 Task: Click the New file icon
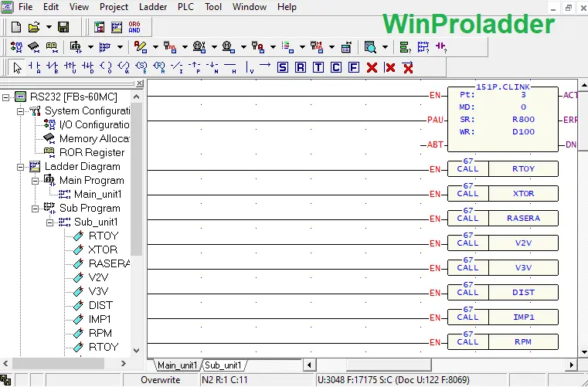click(16, 27)
